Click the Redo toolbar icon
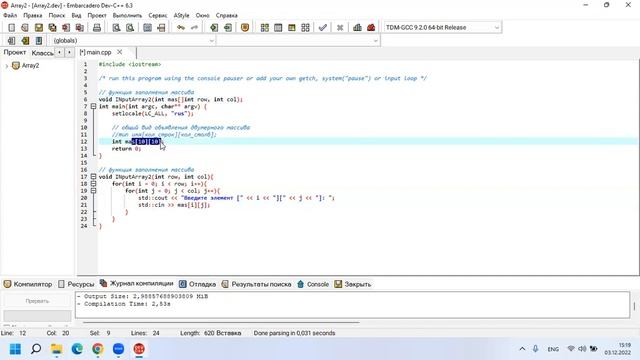Viewport: 640px width, 360px height. (194, 27)
